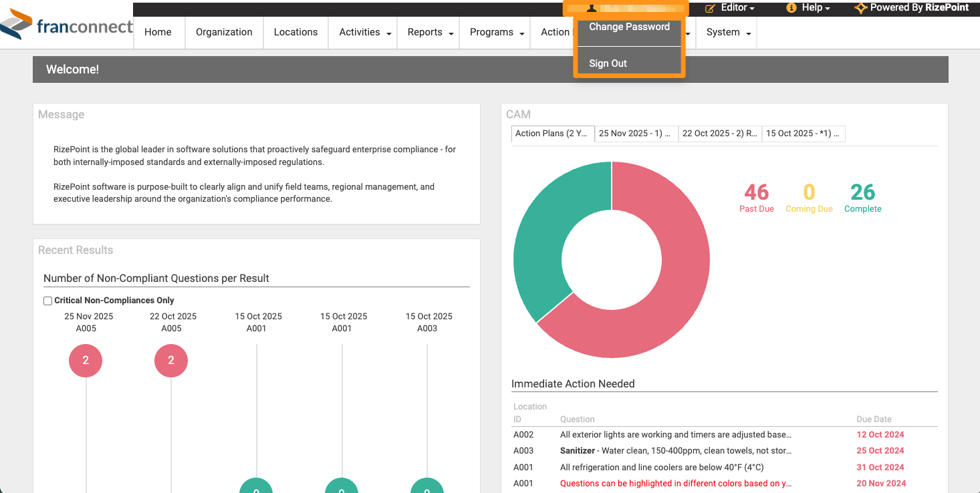Click the red bubble under 22 Oct 2025

coord(171,361)
